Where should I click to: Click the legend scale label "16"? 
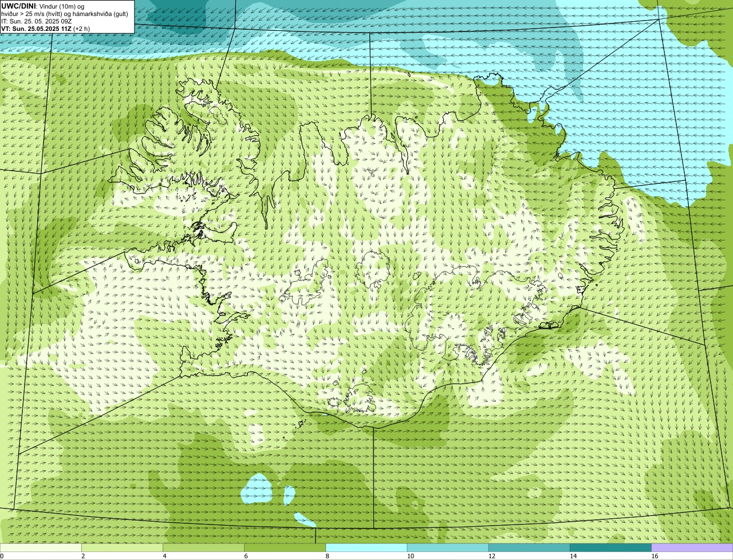click(655, 556)
